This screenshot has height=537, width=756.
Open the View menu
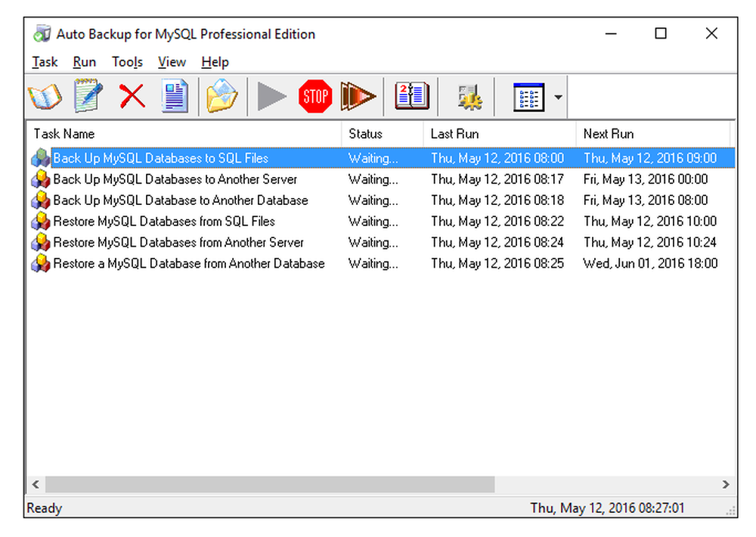pyautogui.click(x=172, y=62)
